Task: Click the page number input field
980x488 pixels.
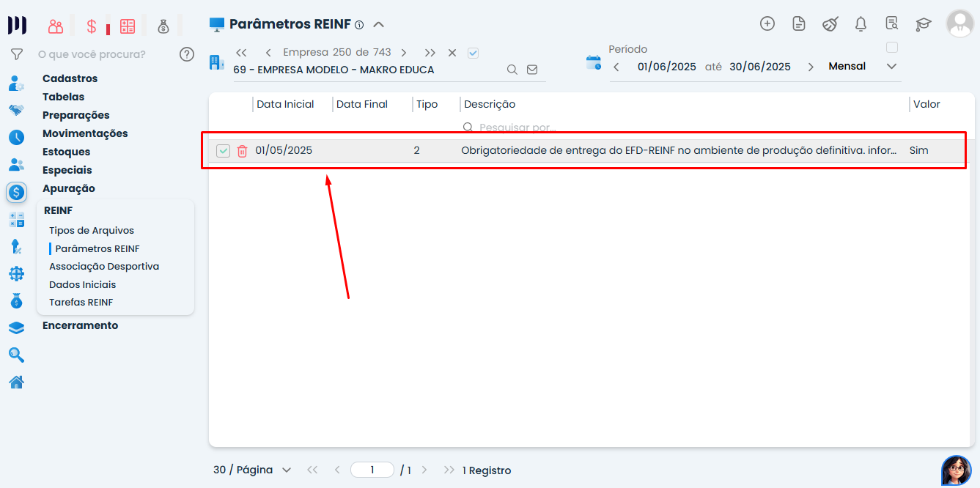Action: point(372,470)
